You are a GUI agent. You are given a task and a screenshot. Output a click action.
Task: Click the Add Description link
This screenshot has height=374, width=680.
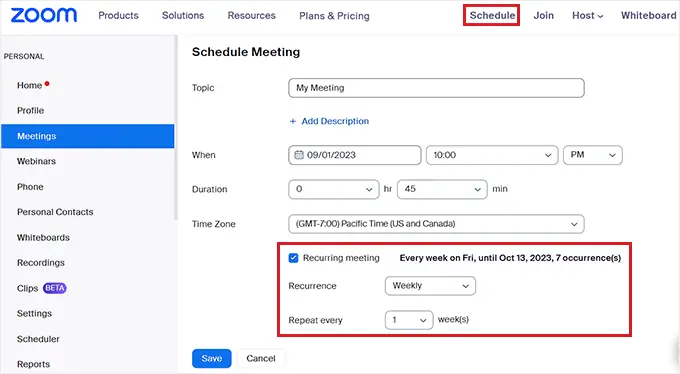pos(335,121)
